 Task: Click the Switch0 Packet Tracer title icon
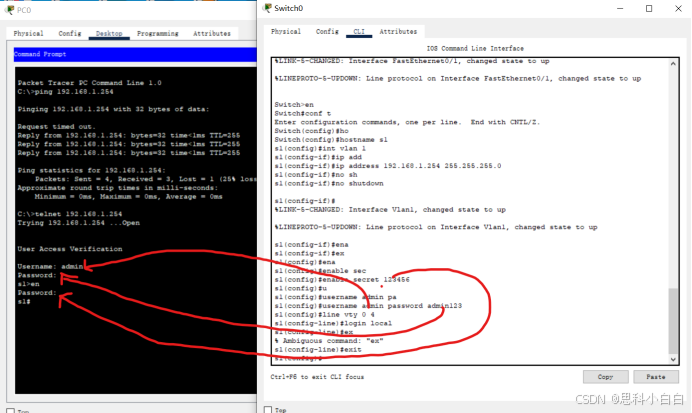267,8
